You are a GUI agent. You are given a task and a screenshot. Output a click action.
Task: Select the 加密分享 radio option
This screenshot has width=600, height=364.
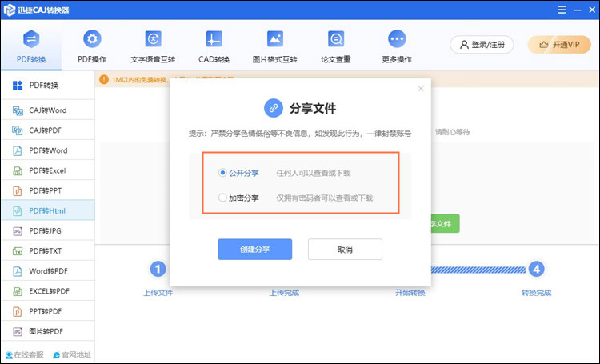(222, 198)
